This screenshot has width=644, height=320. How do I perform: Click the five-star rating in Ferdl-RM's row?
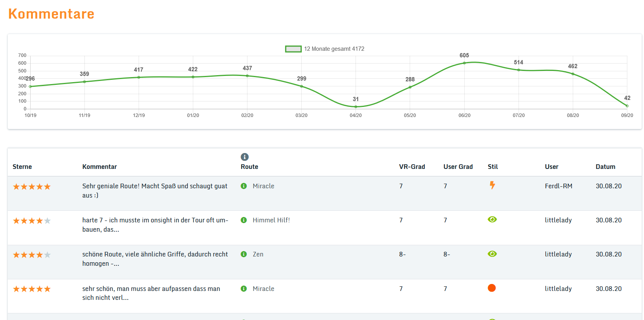click(32, 187)
